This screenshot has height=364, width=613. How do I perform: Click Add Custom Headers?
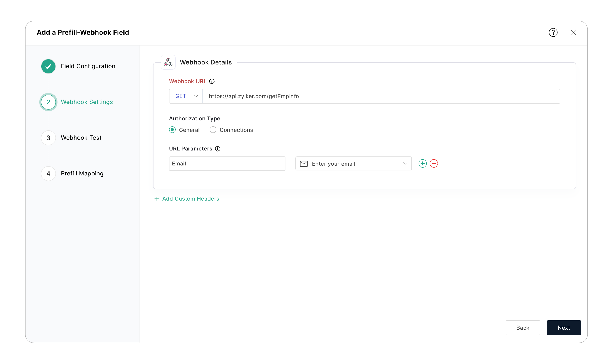(x=187, y=199)
